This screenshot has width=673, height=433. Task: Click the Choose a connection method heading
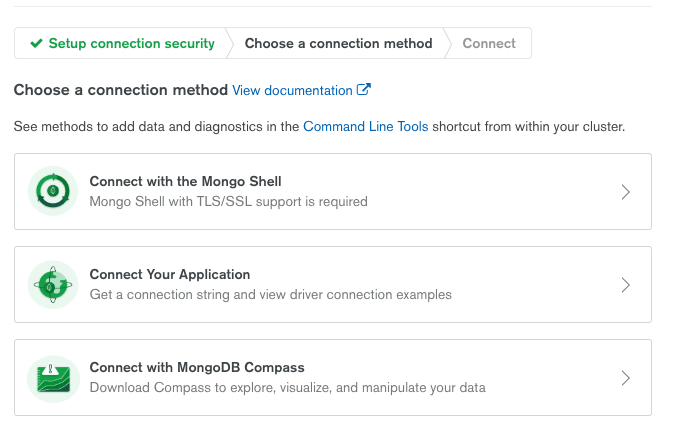pyautogui.click(x=121, y=90)
